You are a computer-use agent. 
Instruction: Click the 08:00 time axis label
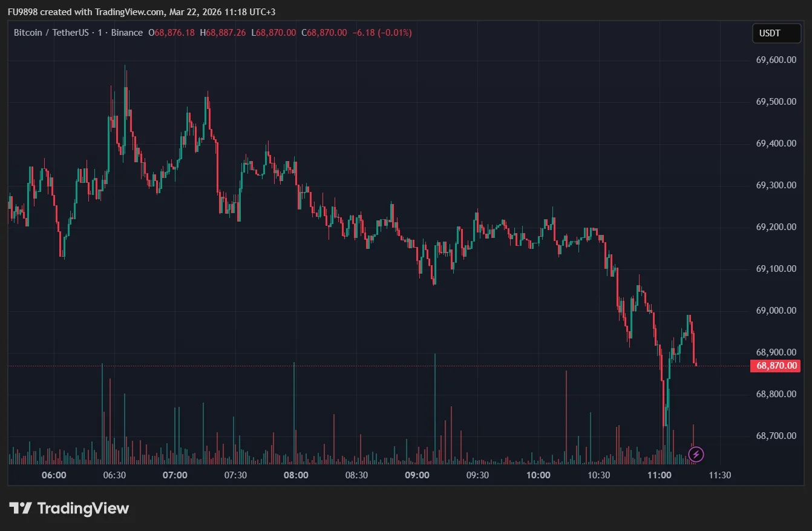click(296, 475)
